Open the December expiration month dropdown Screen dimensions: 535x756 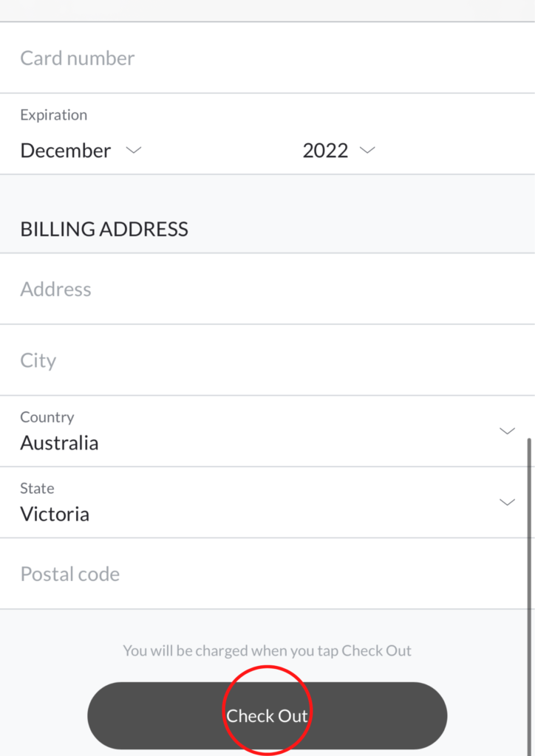pyautogui.click(x=67, y=151)
